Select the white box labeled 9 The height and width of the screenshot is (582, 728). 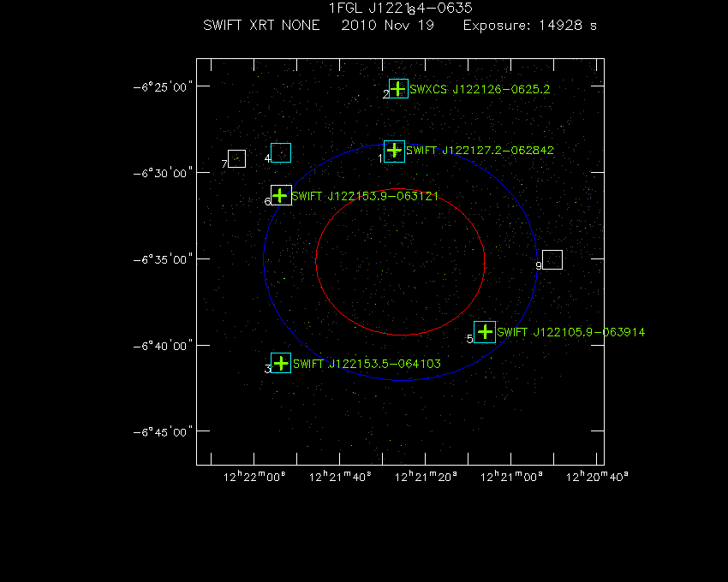click(x=552, y=259)
